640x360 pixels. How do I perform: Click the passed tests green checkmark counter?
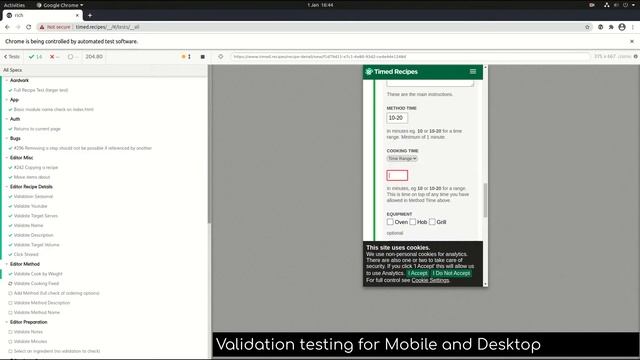click(36, 57)
